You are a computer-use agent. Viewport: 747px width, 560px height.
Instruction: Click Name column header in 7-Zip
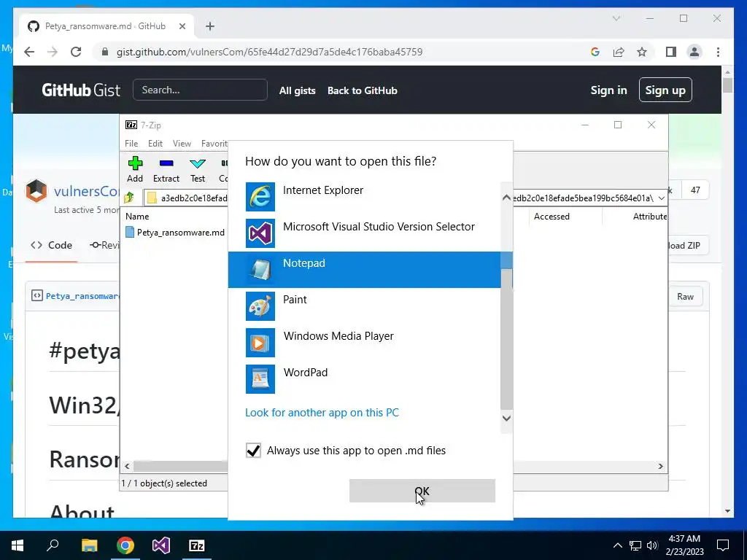coord(137,216)
